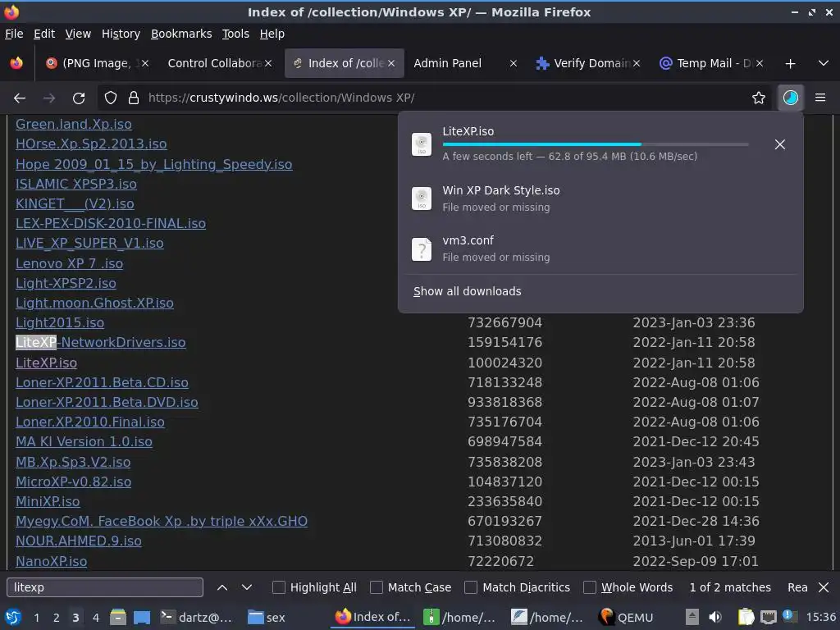Viewport: 840px width, 630px height.
Task: Click Show all downloads
Action: (467, 291)
